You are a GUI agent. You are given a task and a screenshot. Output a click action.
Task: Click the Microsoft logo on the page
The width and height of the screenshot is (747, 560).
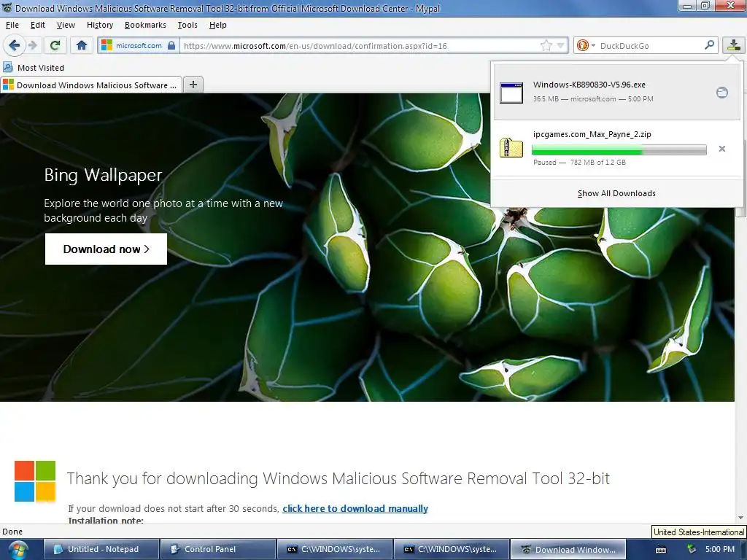point(35,481)
